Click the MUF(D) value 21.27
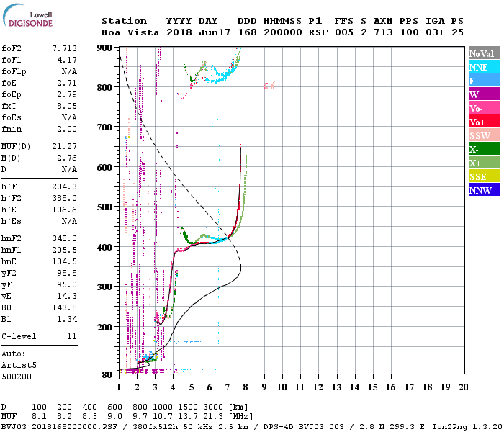 point(65,146)
